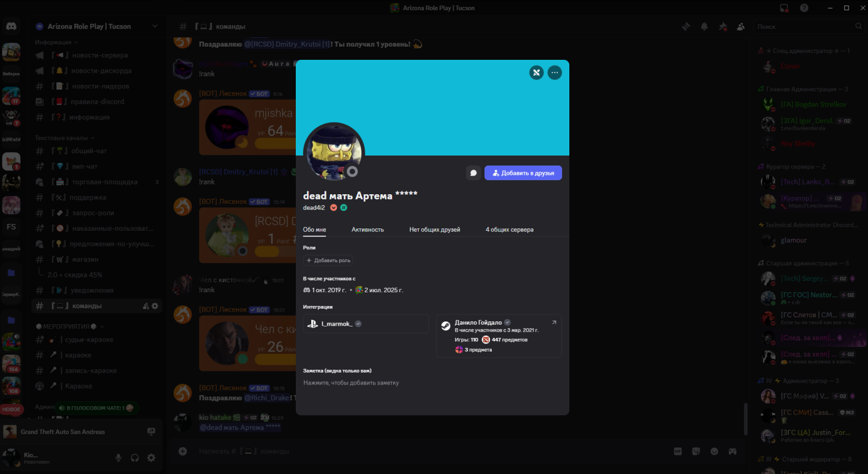Open the поддержка channel
This screenshot has height=474, width=868.
97,197
